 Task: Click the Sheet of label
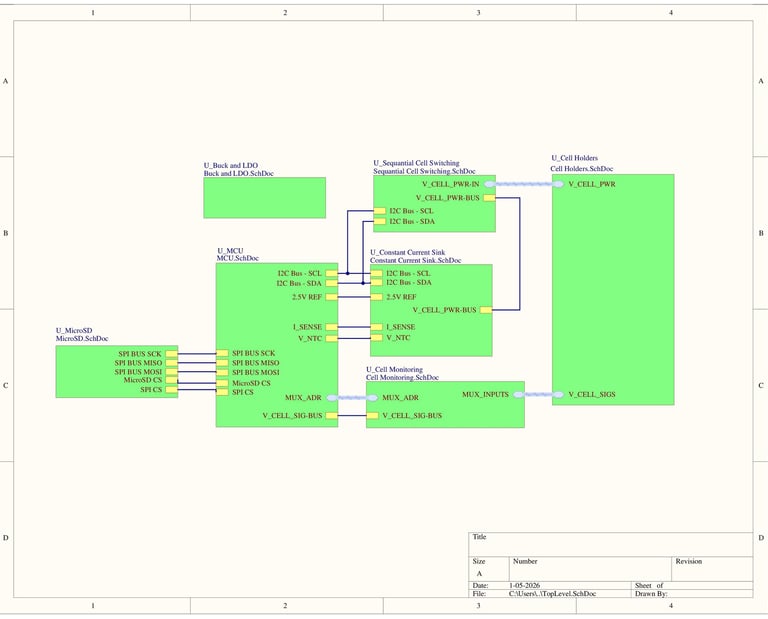coord(649,586)
